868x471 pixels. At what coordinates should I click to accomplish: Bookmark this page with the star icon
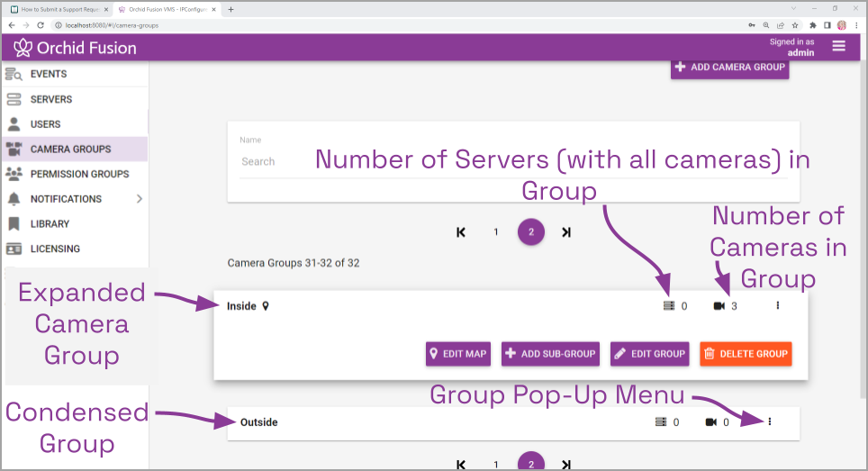tap(795, 25)
